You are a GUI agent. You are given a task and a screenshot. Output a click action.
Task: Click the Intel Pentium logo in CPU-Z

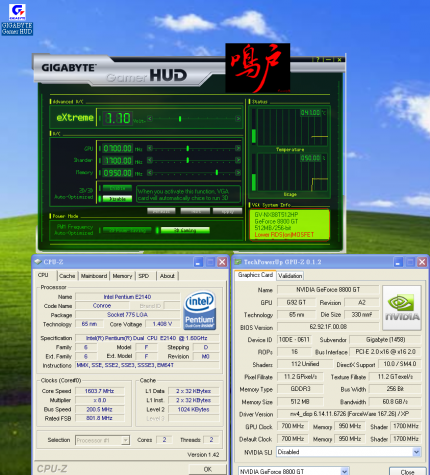199,310
